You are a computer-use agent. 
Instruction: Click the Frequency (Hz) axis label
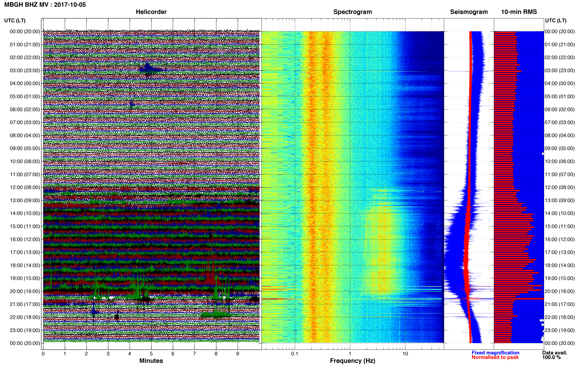pyautogui.click(x=352, y=361)
